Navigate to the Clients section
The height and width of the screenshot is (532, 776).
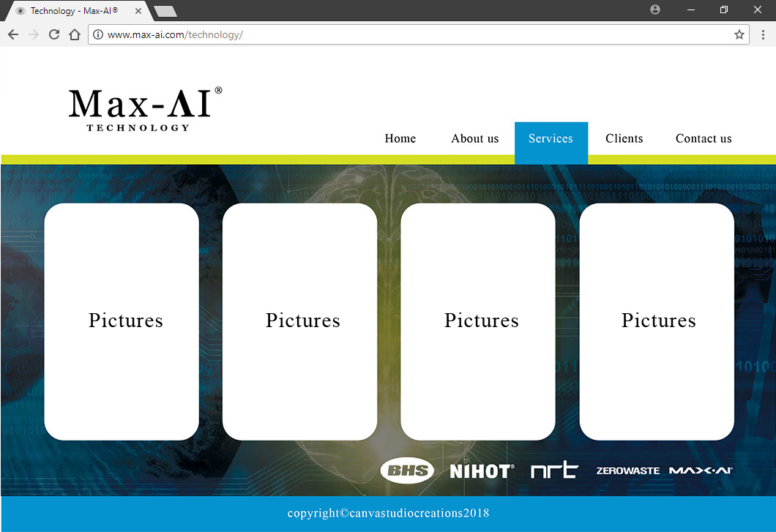click(x=624, y=138)
